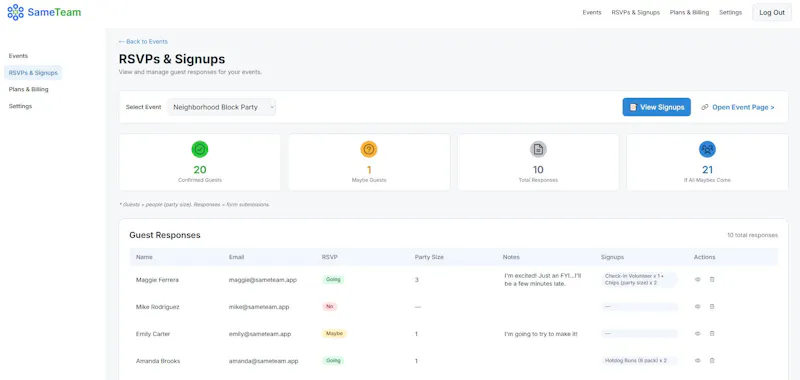
Task: Click the name Amanda Brooks
Action: (x=158, y=361)
